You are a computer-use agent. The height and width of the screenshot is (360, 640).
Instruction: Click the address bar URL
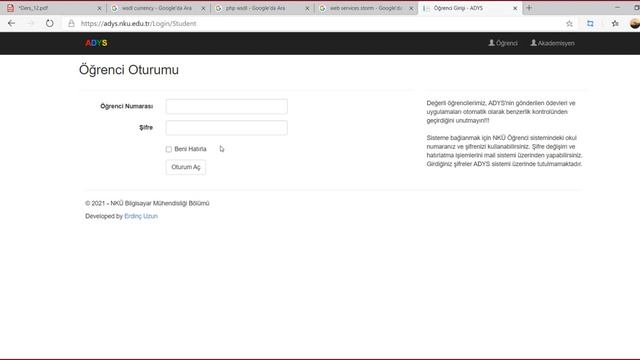(x=138, y=24)
